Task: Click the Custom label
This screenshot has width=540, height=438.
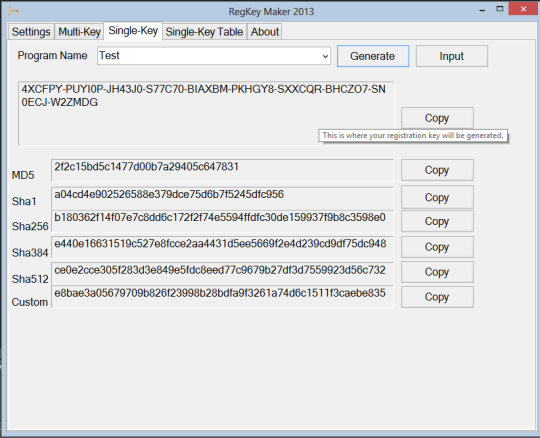Action: tap(30, 302)
